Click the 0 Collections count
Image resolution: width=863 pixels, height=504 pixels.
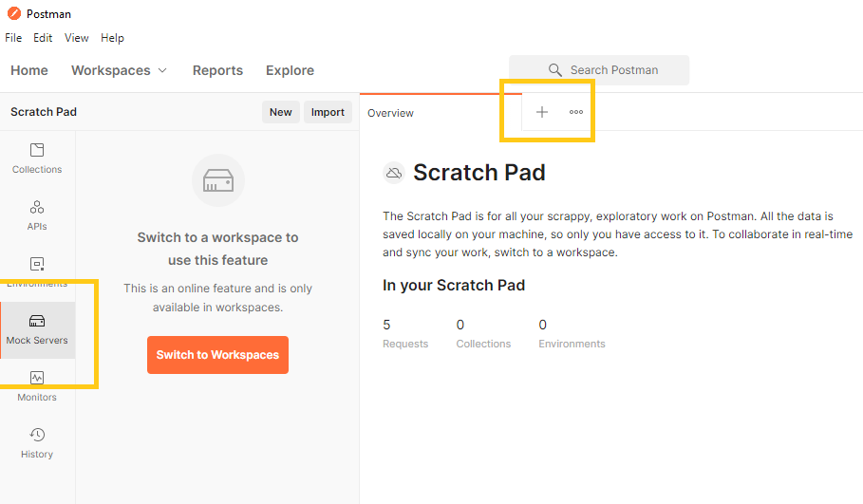point(483,333)
